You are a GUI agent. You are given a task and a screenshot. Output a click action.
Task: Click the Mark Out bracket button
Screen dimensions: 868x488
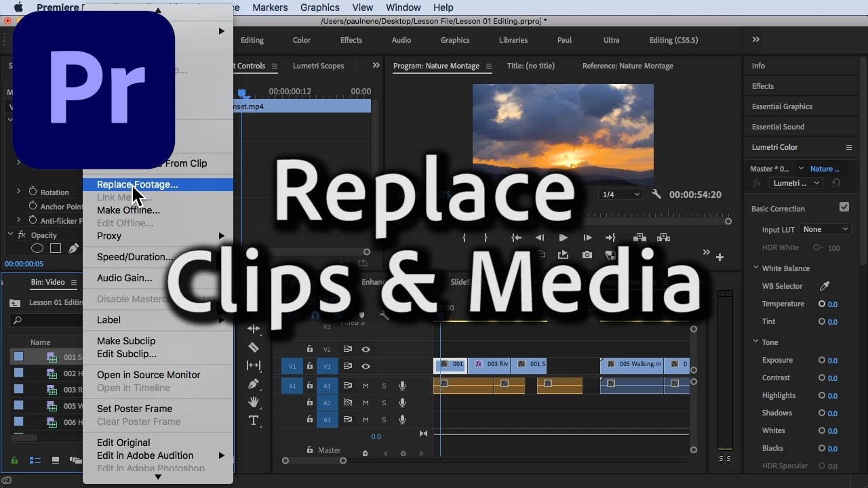(x=486, y=237)
